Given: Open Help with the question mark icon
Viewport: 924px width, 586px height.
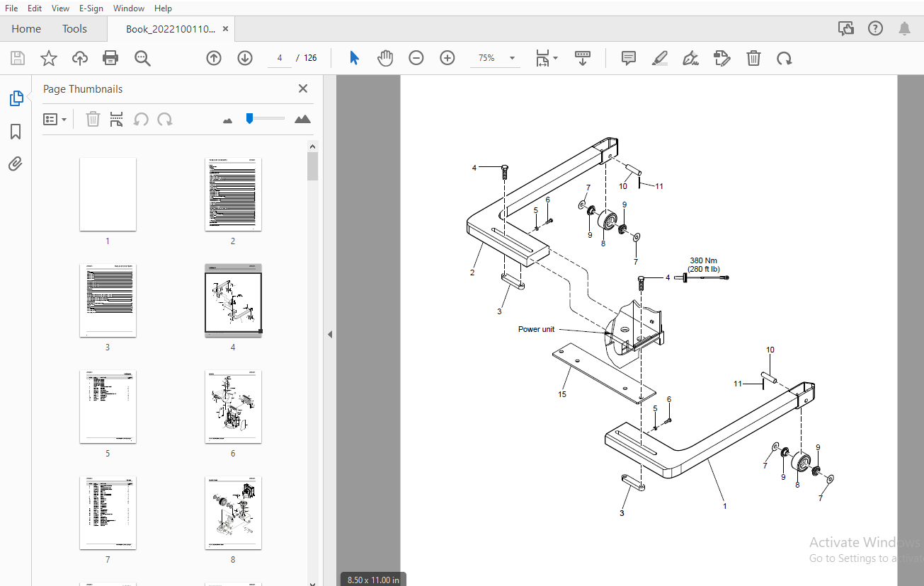Looking at the screenshot, I should coord(876,28).
